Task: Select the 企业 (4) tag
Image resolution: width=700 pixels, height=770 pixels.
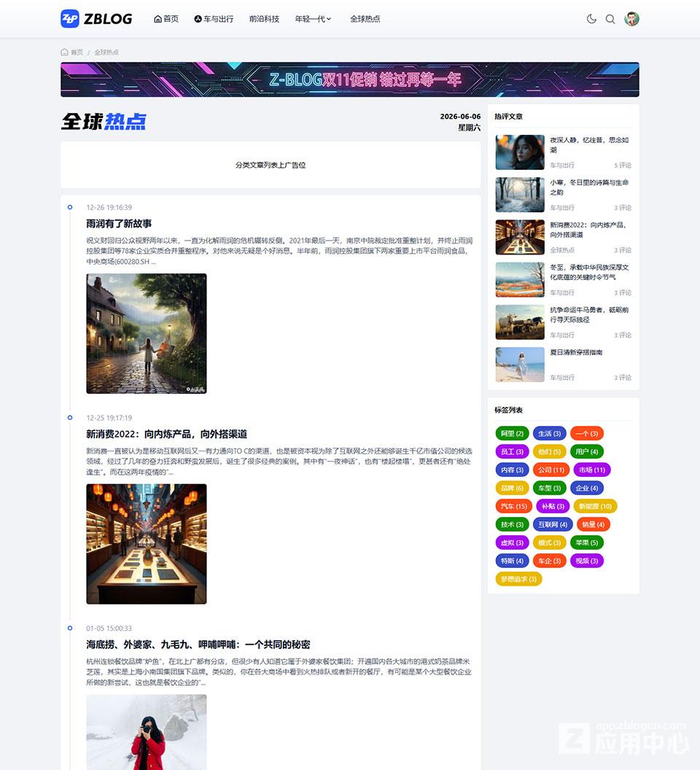Action: (x=586, y=488)
